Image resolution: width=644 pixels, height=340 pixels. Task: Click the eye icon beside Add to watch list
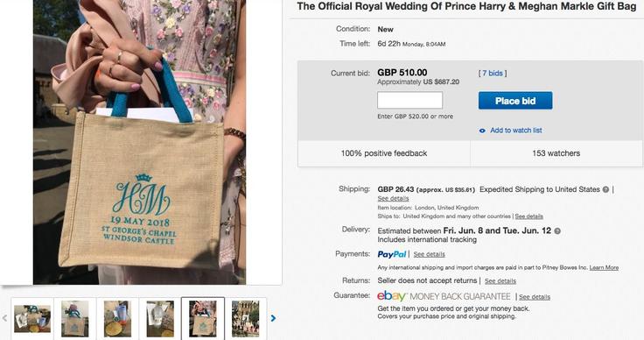point(482,131)
